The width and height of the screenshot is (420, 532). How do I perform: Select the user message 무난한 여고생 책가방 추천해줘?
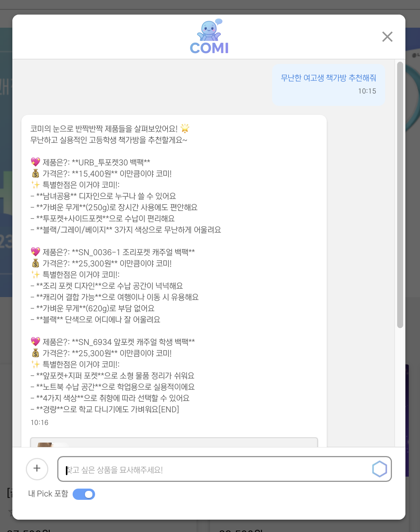(x=328, y=78)
